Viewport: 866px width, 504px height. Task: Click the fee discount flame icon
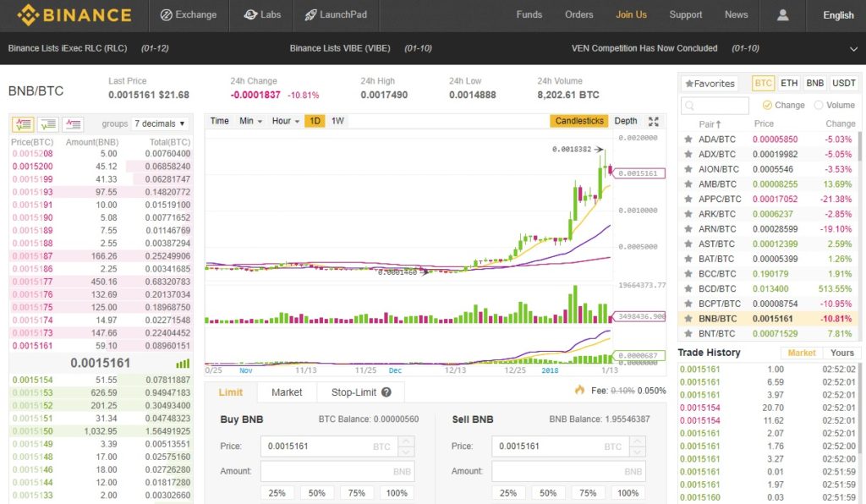click(579, 390)
